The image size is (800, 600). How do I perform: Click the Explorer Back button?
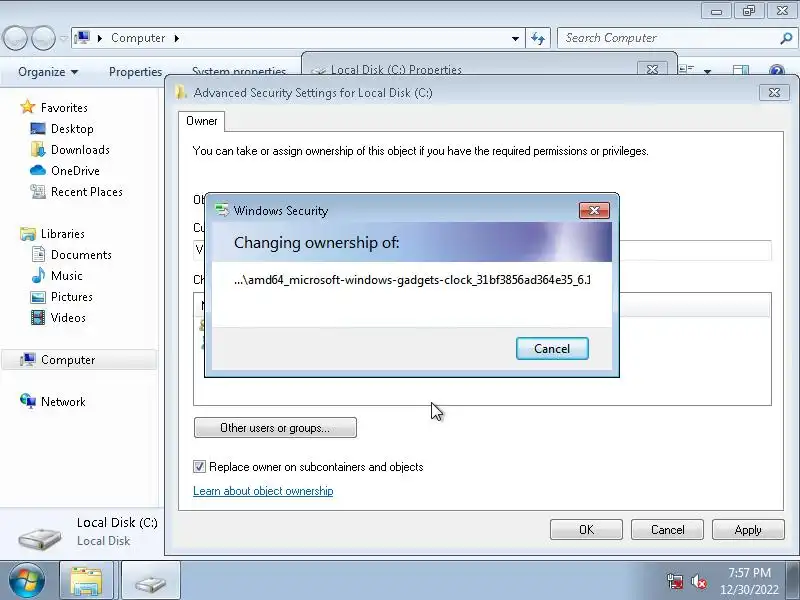pyautogui.click(x=15, y=38)
